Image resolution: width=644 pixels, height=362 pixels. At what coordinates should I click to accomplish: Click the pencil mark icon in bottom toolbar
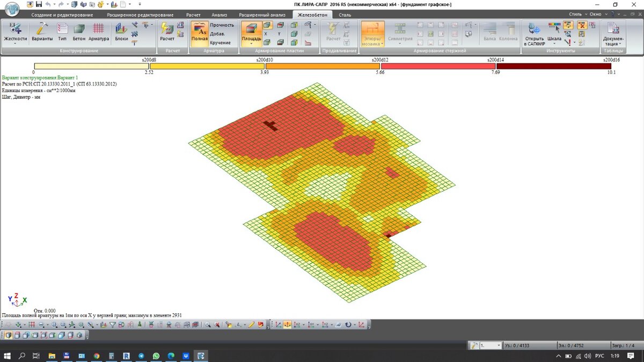tap(251, 325)
